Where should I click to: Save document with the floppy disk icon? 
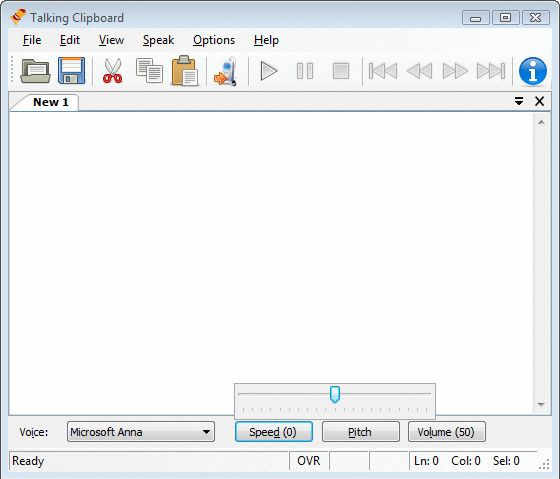pyautogui.click(x=71, y=71)
